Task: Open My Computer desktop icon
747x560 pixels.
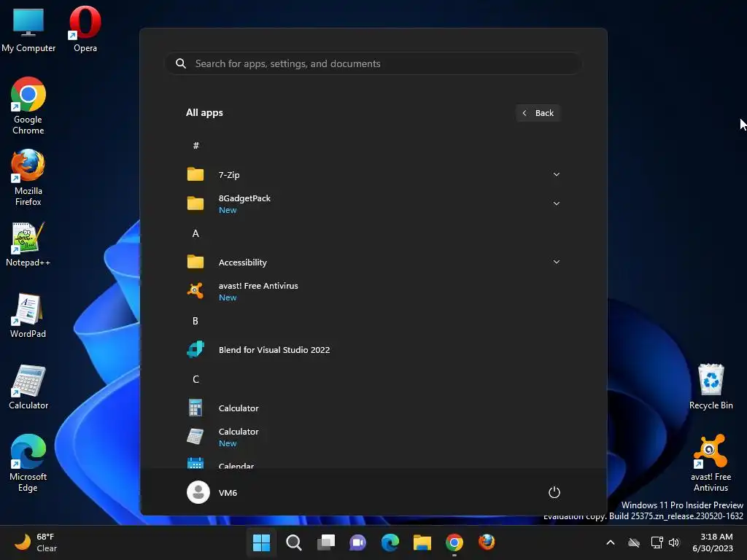Action: [28, 29]
